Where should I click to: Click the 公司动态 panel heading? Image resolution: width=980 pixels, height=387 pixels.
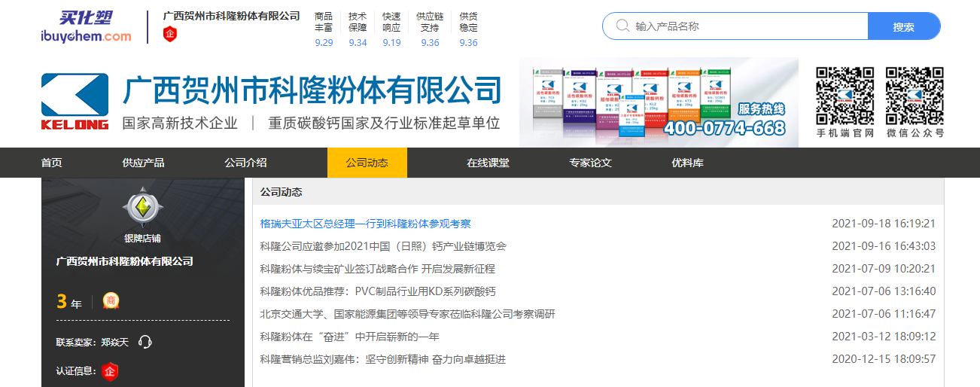pyautogui.click(x=282, y=192)
